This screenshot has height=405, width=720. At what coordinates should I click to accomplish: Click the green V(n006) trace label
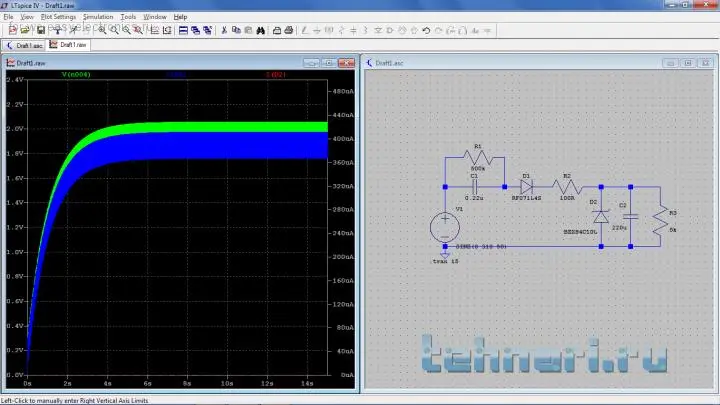tap(76, 75)
